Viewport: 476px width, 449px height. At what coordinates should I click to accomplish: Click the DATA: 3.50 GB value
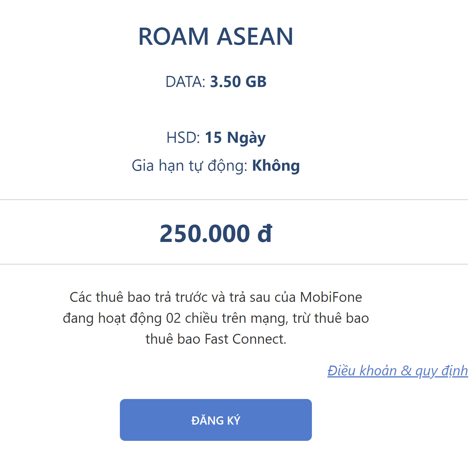click(217, 82)
